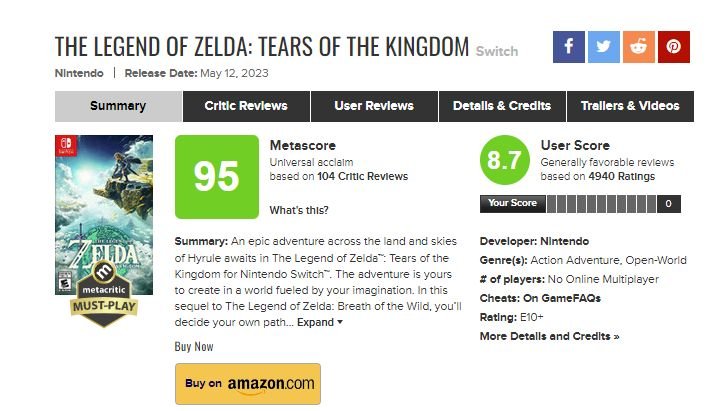This screenshot has height=411, width=708.
Task: Share via the Reddit icon
Action: click(638, 47)
